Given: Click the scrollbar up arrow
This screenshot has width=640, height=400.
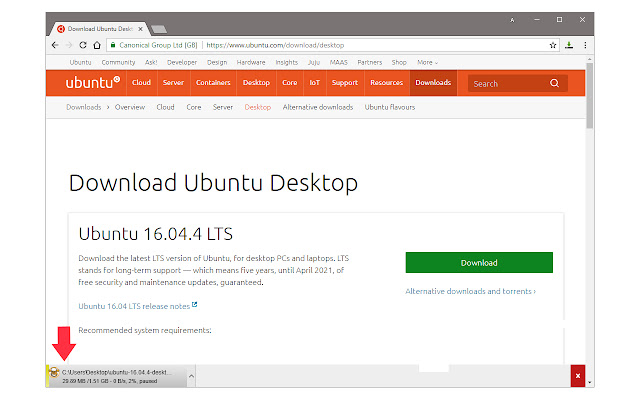Looking at the screenshot, I should click(589, 60).
